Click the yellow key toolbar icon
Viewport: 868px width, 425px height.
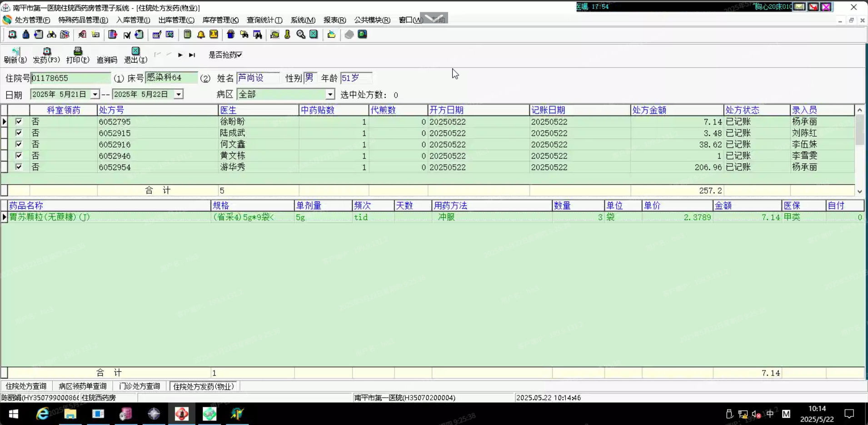point(288,35)
